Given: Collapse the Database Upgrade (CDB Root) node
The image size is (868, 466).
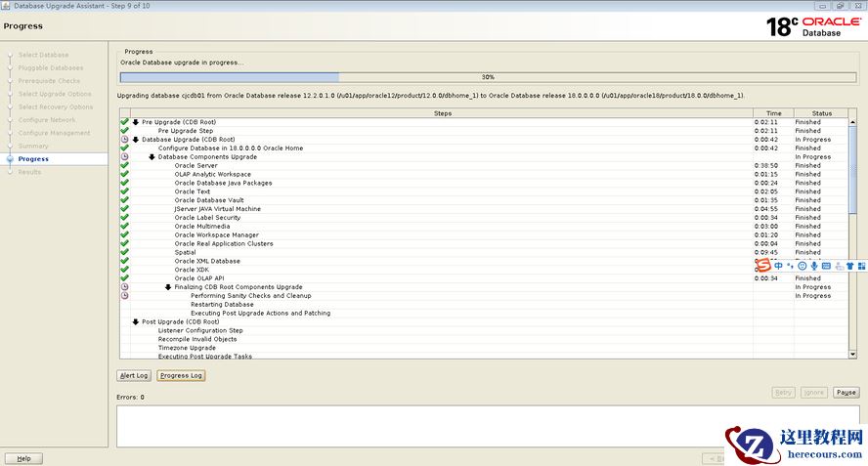Looking at the screenshot, I should [136, 140].
